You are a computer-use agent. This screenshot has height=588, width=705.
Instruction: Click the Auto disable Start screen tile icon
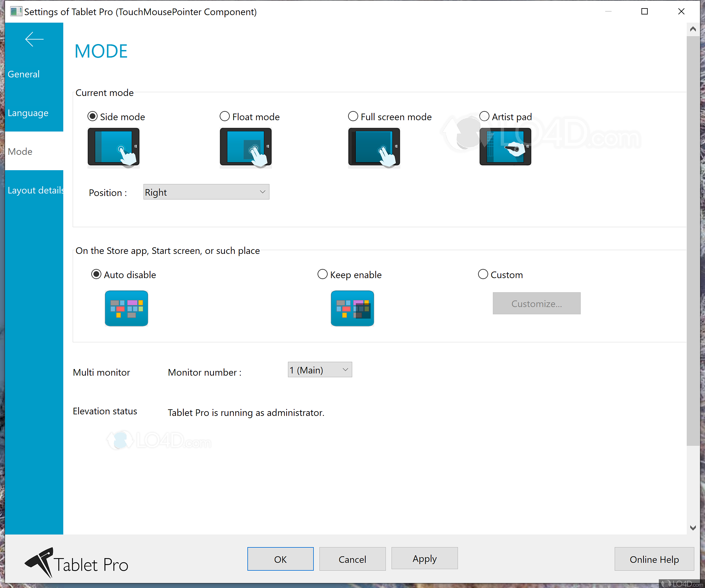point(126,308)
